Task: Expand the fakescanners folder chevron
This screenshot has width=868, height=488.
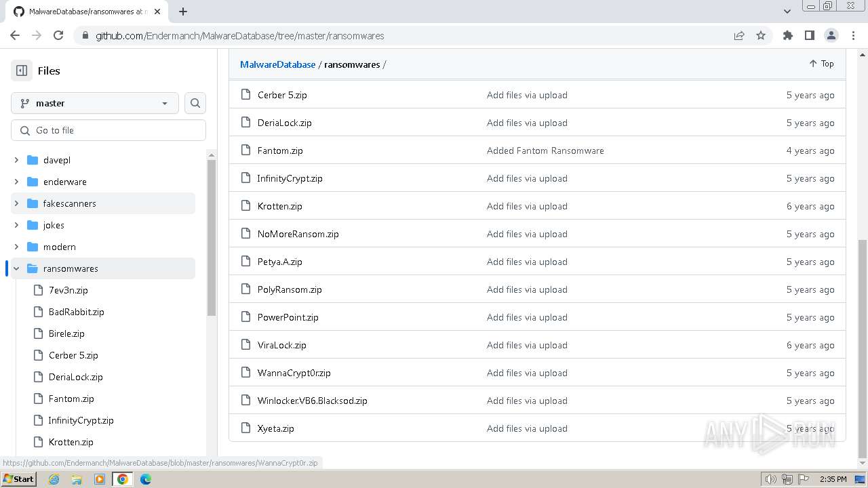Action: [16, 203]
